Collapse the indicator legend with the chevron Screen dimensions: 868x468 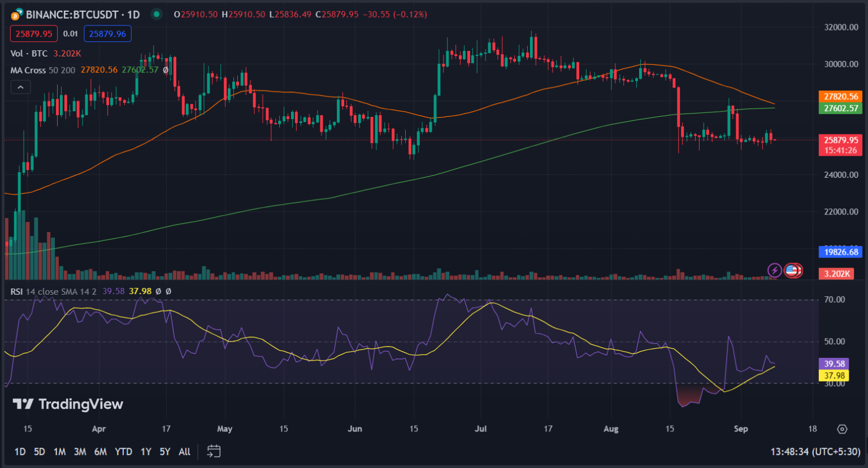pyautogui.click(x=20, y=87)
